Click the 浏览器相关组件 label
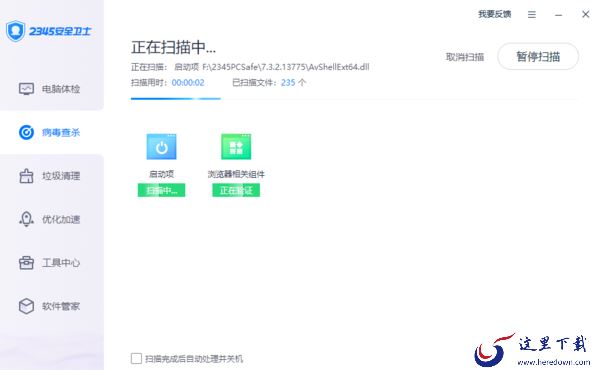Viewport: 600px width, 370px height. 236,174
